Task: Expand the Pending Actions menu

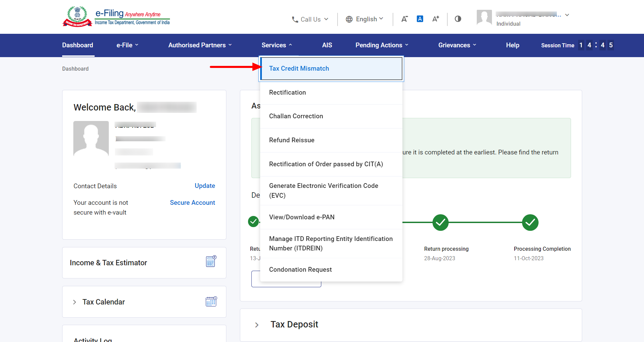Action: [382, 45]
